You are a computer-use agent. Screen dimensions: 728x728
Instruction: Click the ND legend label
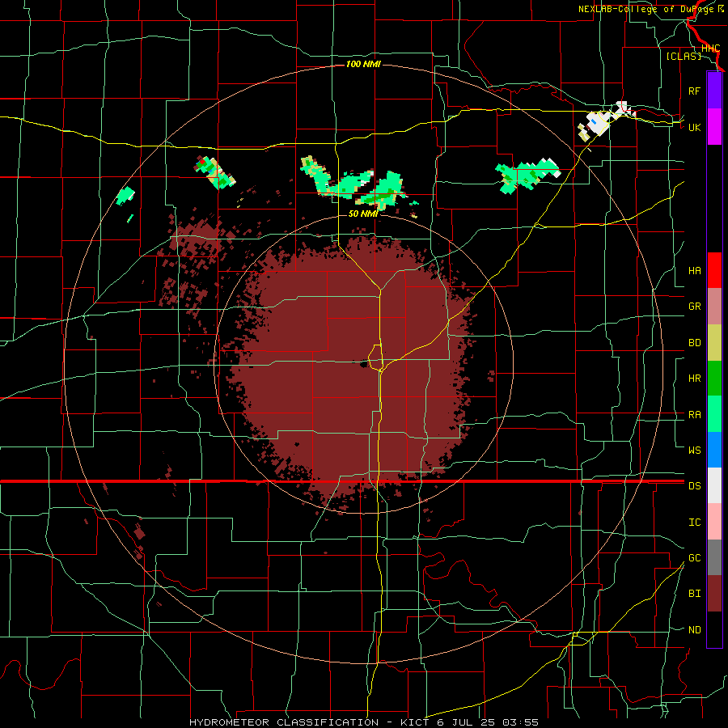[694, 630]
